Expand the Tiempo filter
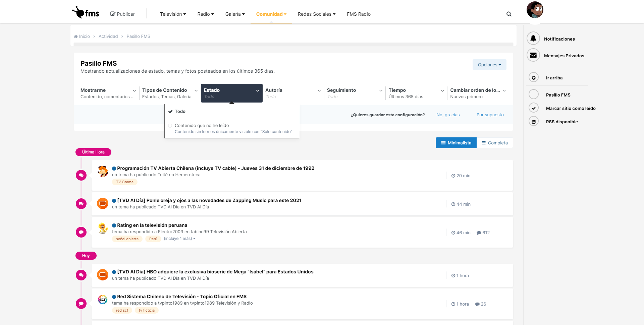Viewport: 644px width, 325px height. pyautogui.click(x=416, y=93)
